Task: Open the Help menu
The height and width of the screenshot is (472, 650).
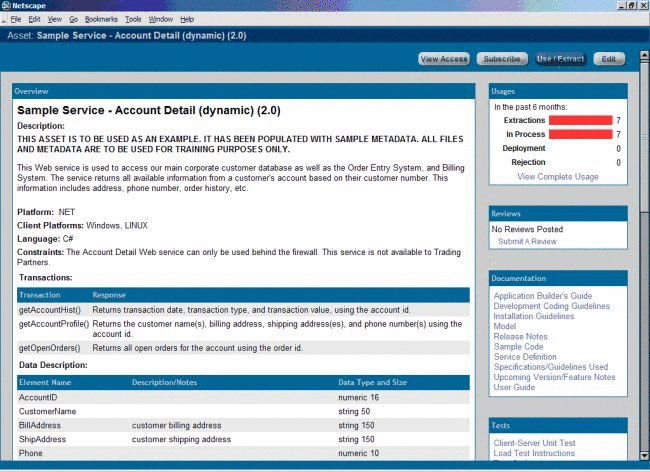Action: (x=187, y=19)
